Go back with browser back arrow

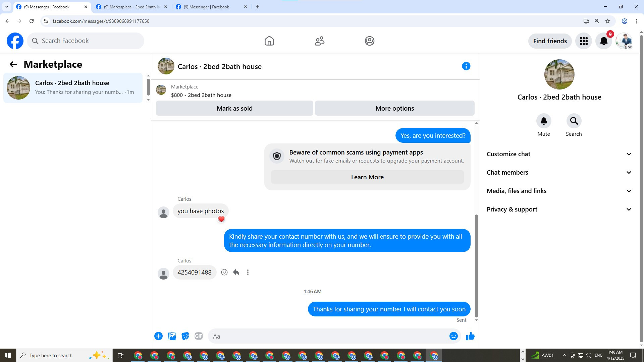pyautogui.click(x=7, y=21)
